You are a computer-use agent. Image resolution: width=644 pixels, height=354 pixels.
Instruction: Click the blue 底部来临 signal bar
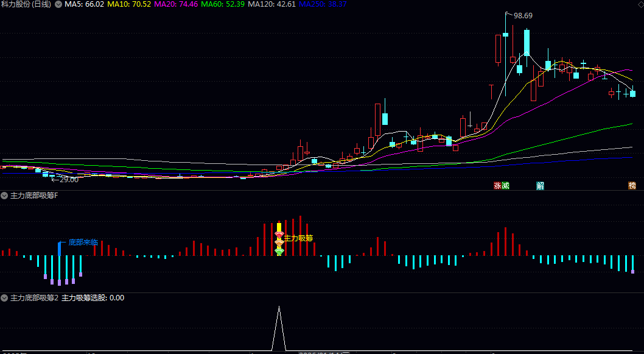[x=60, y=249]
